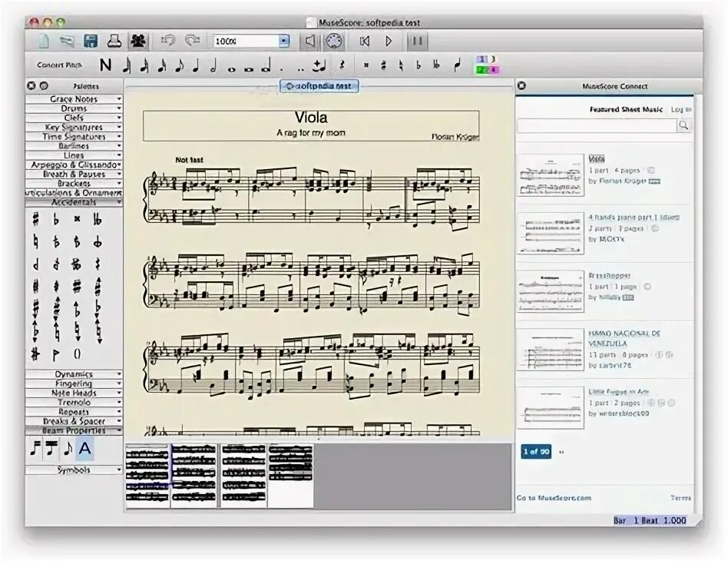
Task: Select the breve note duration
Action: (249, 69)
